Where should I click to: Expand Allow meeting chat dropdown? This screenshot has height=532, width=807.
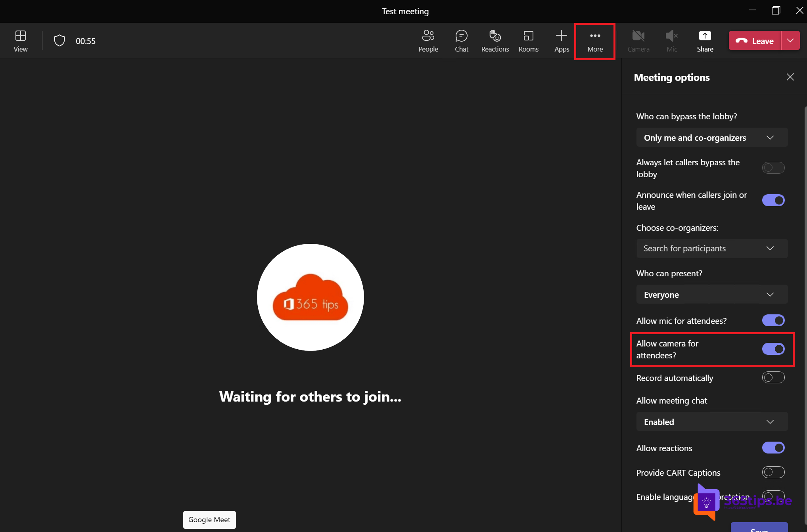[x=712, y=422]
